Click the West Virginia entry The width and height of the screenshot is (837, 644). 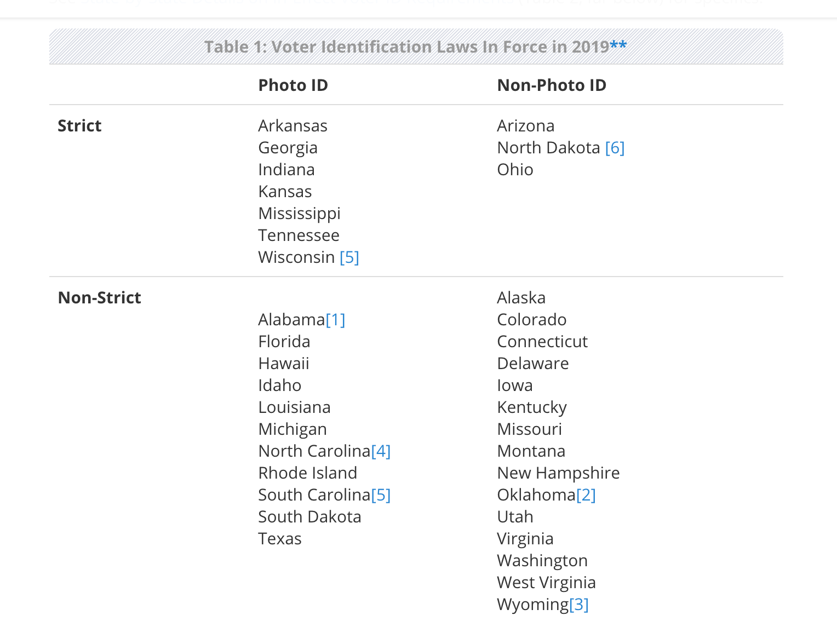coord(546,583)
